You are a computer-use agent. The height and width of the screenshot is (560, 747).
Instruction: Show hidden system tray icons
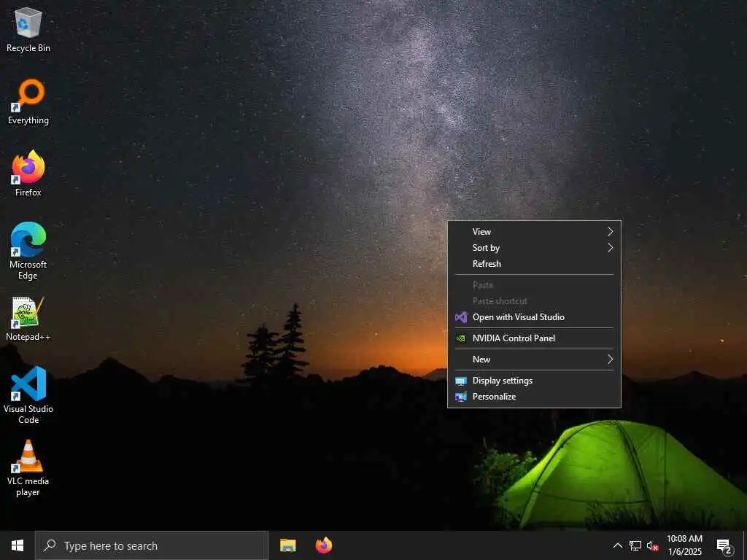coord(617,545)
